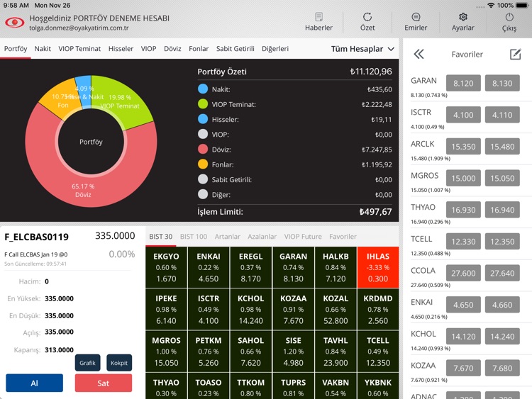Viewport: 532px width, 399px height.
Task: Edit the Favoriler list with pencil icon
Action: click(x=516, y=55)
